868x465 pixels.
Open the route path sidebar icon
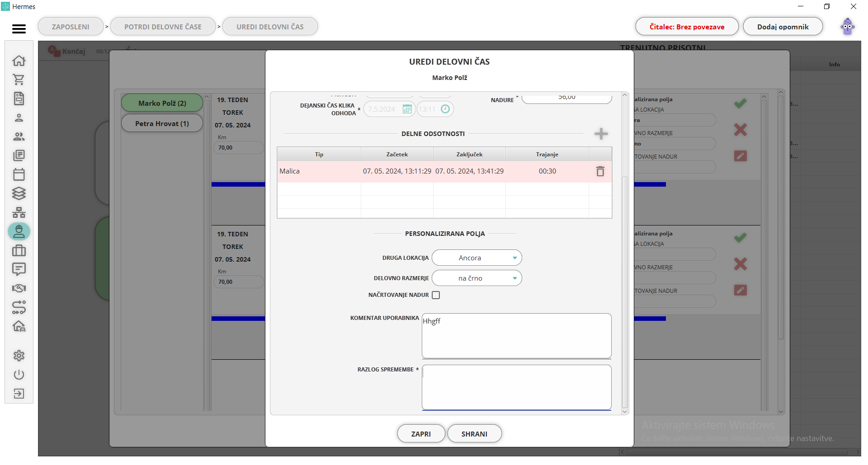[19, 307]
